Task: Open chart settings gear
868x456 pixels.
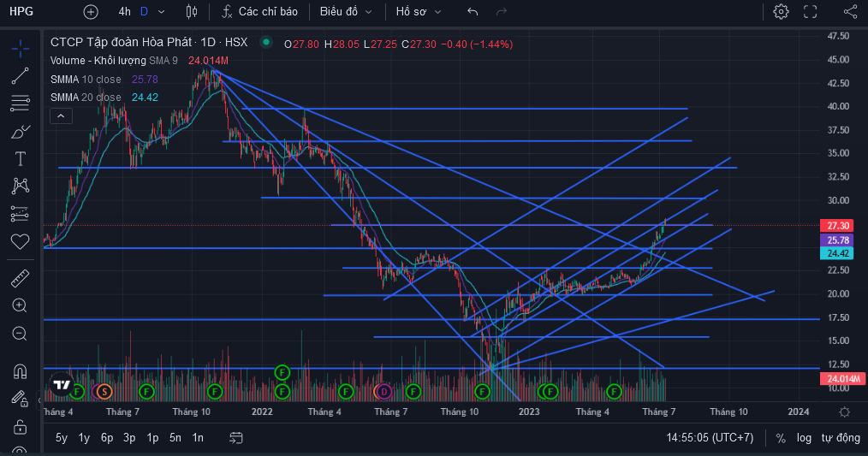Action: (x=781, y=12)
